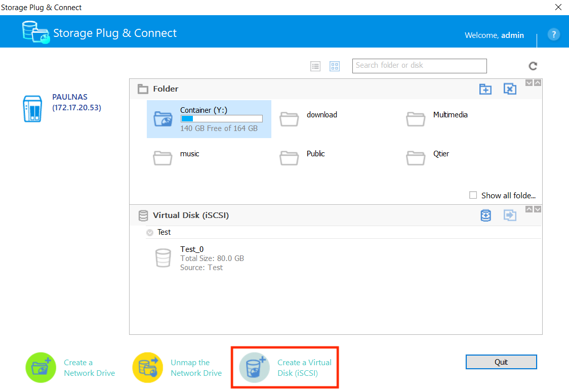Collapse Folder section with down arrow
Screen dimensions: 569x392
[x=529, y=82]
